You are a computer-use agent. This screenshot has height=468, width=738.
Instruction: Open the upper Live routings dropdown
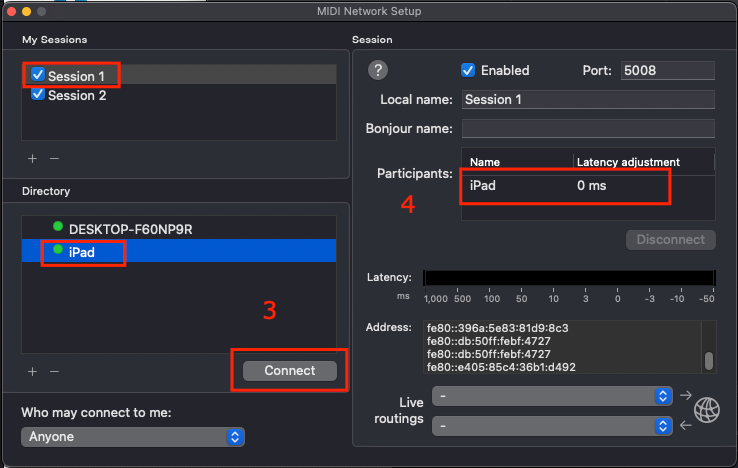tap(551, 396)
